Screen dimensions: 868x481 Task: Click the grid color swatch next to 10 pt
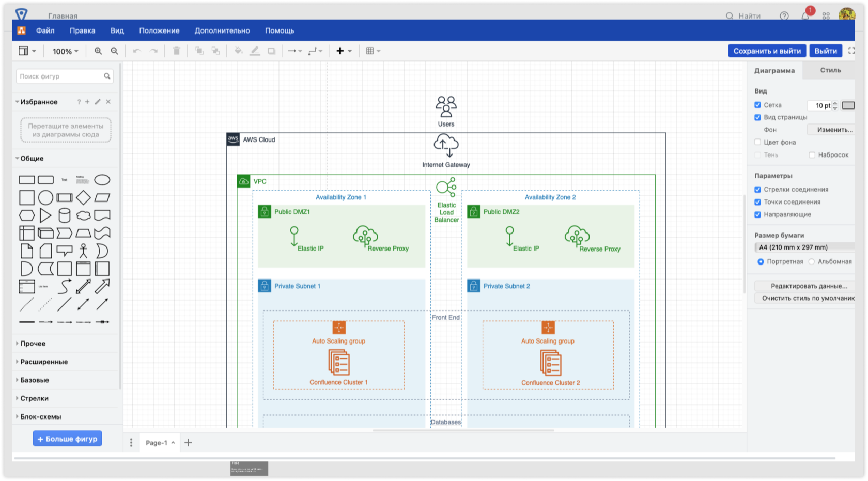[848, 105]
